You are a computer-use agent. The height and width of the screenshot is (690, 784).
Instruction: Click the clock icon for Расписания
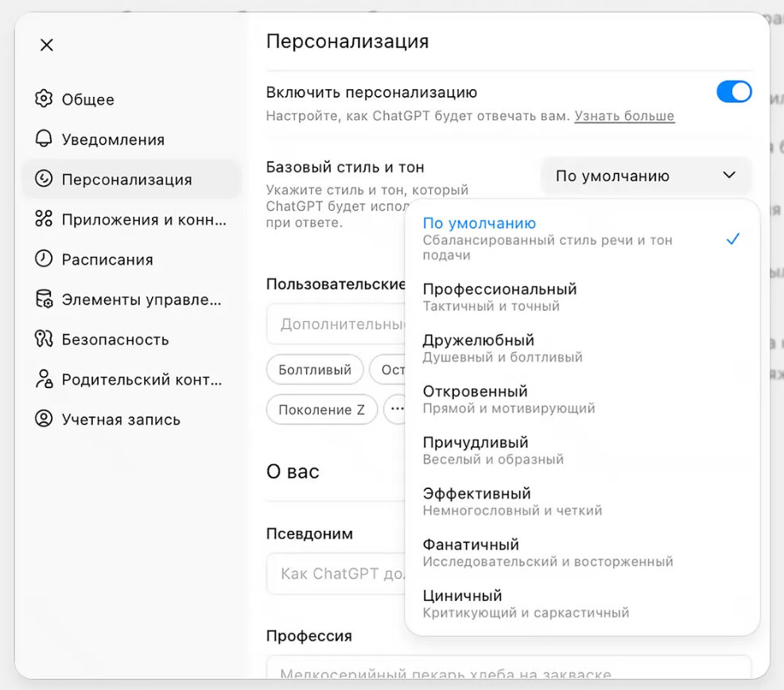coord(44,259)
